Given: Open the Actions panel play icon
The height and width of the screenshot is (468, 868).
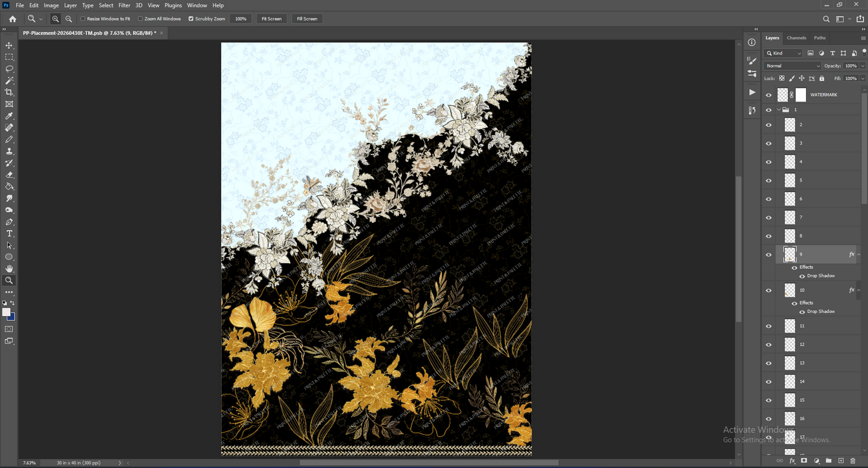Looking at the screenshot, I should [752, 93].
